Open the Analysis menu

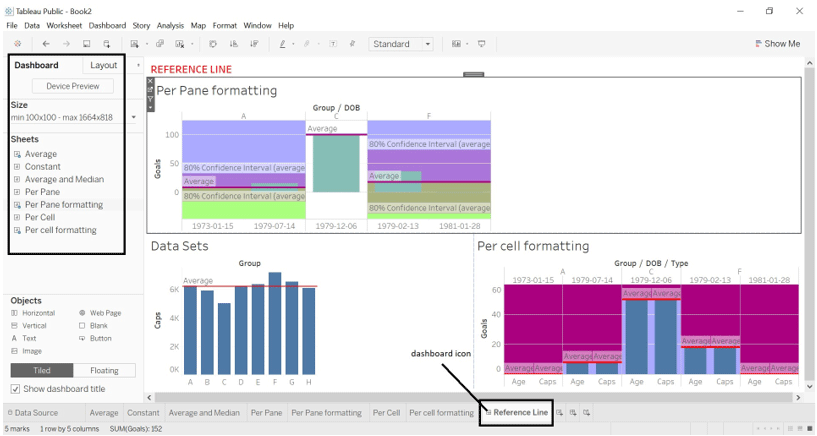coord(170,25)
